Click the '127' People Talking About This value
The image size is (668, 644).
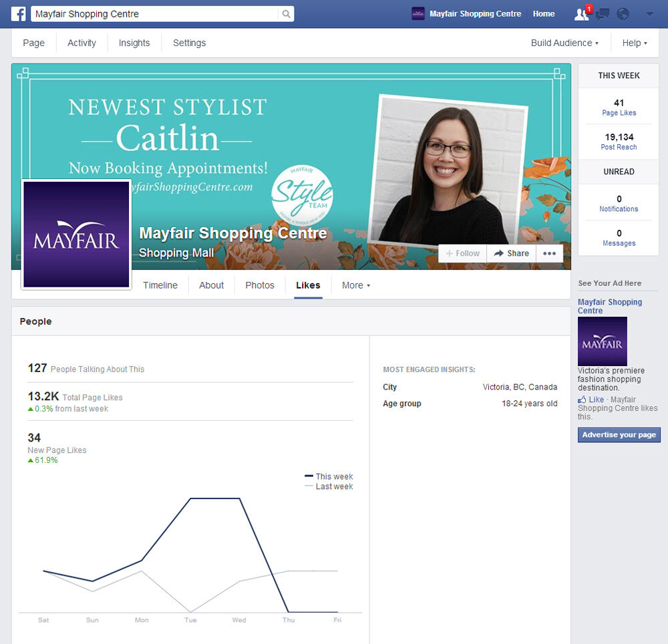tap(37, 368)
